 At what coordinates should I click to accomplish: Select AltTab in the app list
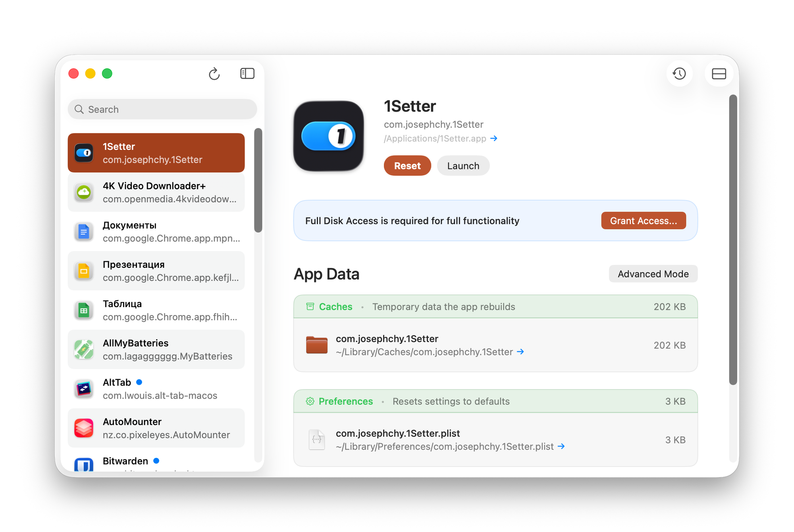[x=156, y=389]
